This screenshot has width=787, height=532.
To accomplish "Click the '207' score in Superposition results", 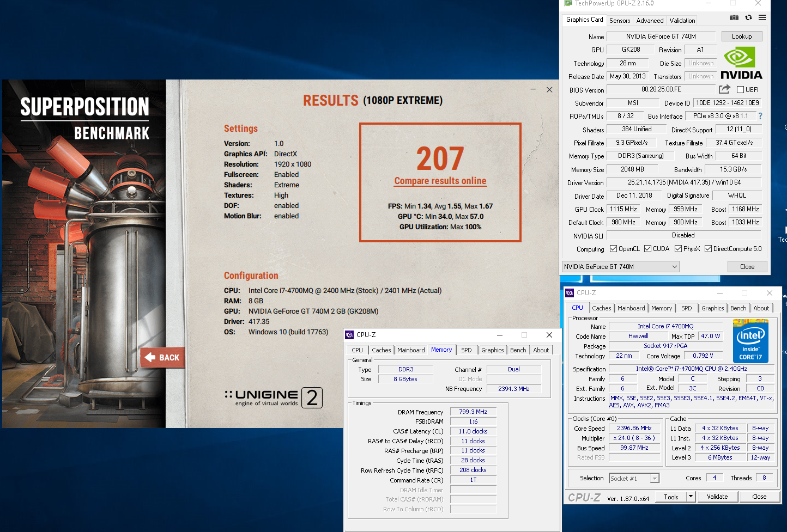I will (440, 158).
